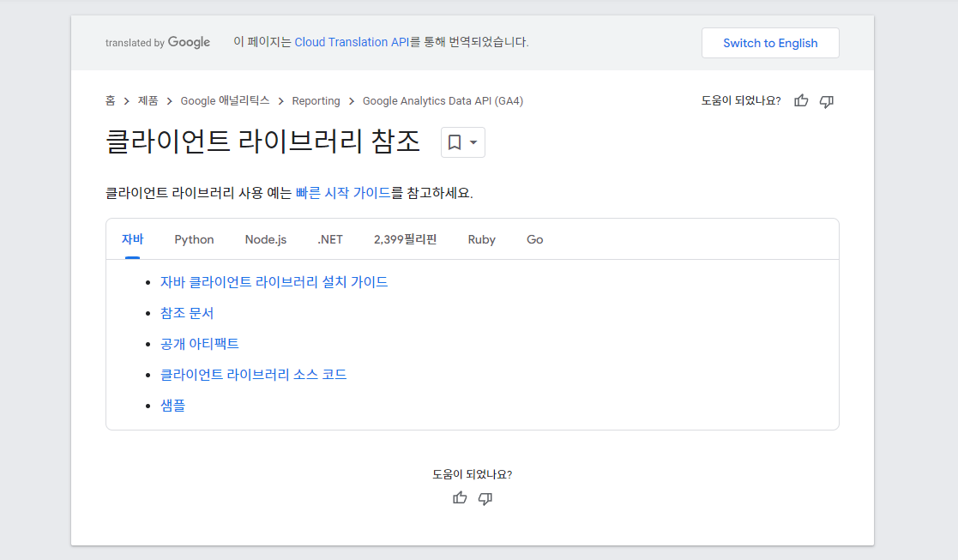Switch to the 2,399필리핀 tab
958x560 pixels.
coord(405,239)
